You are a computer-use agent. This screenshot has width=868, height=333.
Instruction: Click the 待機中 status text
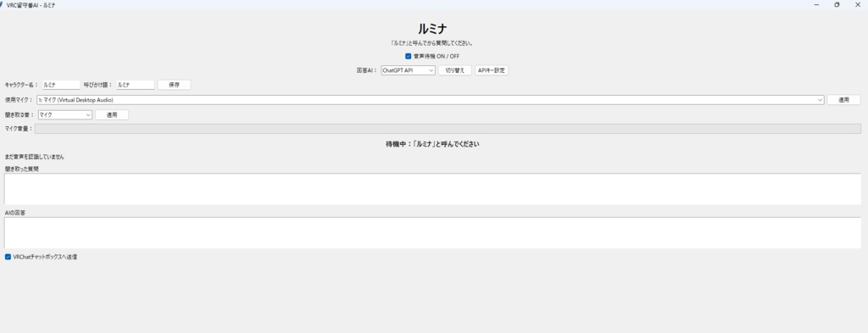pyautogui.click(x=432, y=144)
